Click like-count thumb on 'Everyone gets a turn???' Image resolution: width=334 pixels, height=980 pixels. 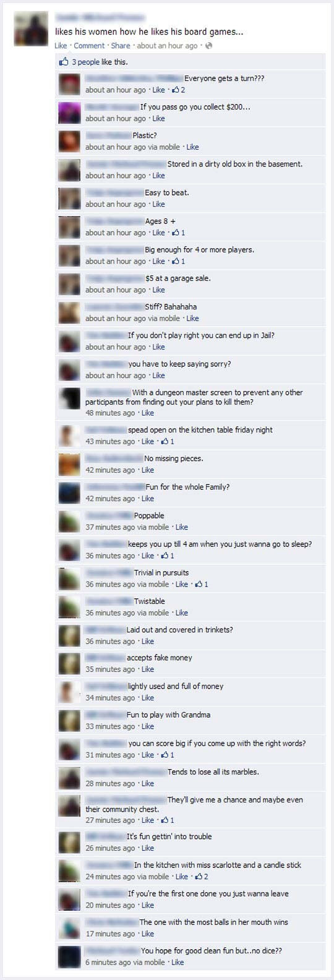coord(176,90)
